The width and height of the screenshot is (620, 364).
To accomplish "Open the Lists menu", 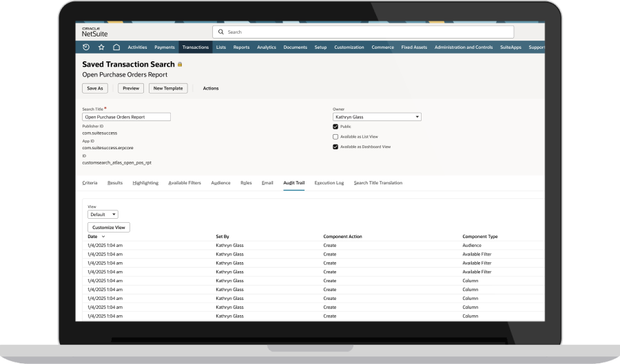I will (x=221, y=47).
